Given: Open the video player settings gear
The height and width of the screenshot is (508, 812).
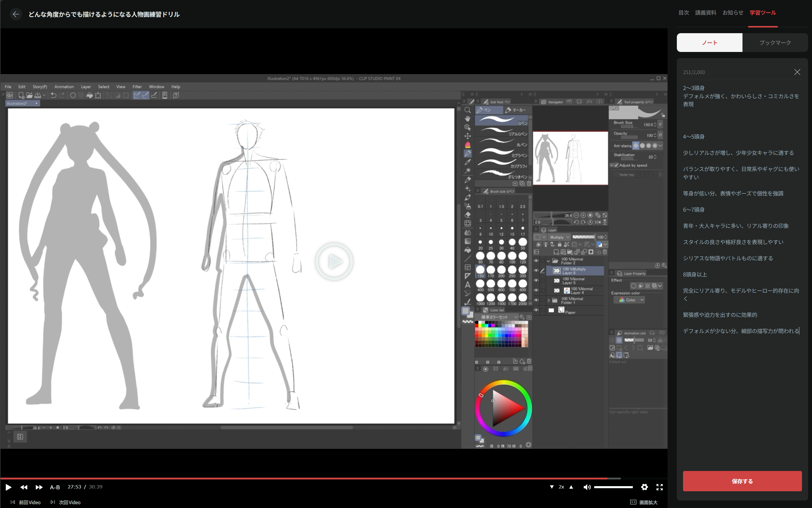Looking at the screenshot, I should [x=644, y=487].
